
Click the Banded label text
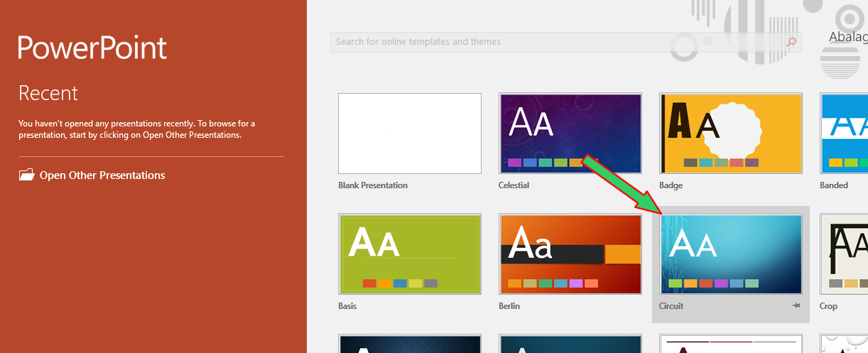click(x=834, y=185)
